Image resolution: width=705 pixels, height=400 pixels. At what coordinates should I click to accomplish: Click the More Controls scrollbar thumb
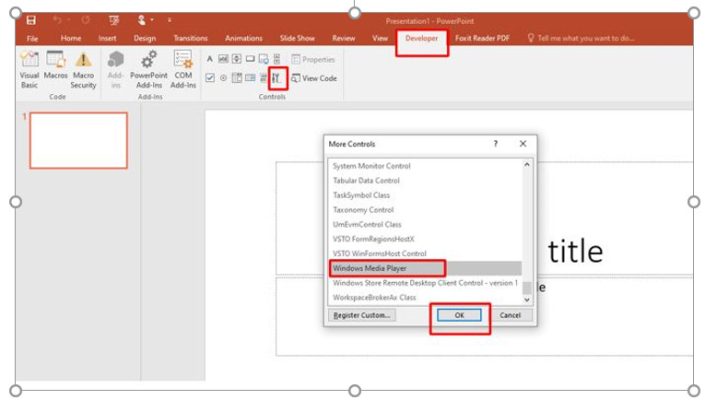click(x=527, y=287)
